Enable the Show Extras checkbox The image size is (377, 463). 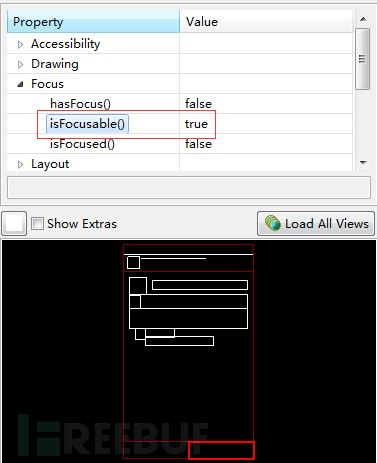[x=37, y=223]
